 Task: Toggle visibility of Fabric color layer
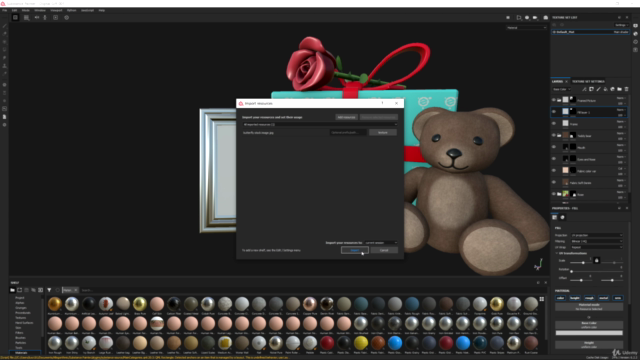(554, 171)
